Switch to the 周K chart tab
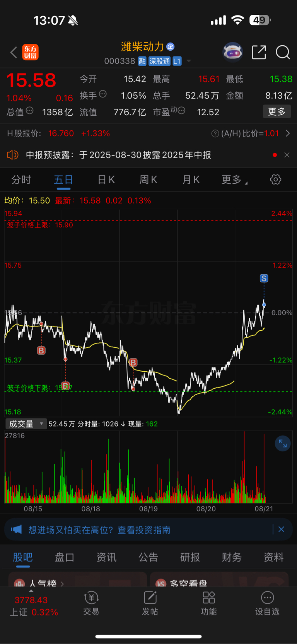This screenshot has height=644, width=297. pyautogui.click(x=148, y=180)
